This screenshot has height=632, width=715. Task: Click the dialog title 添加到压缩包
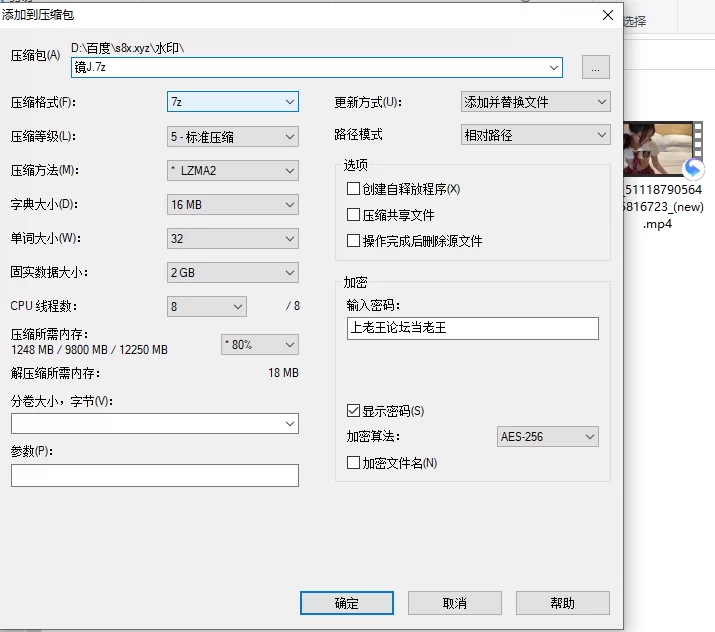click(37, 15)
